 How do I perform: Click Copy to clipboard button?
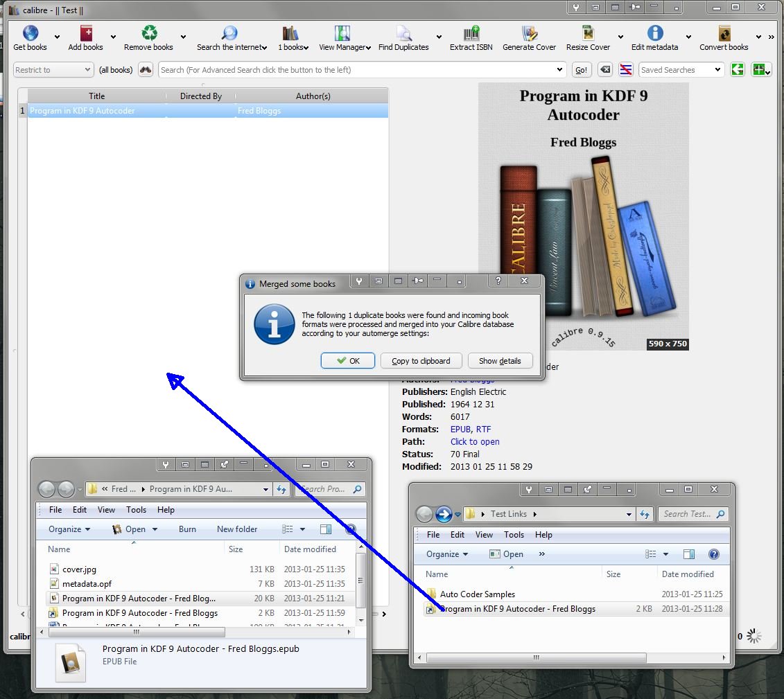(x=421, y=361)
